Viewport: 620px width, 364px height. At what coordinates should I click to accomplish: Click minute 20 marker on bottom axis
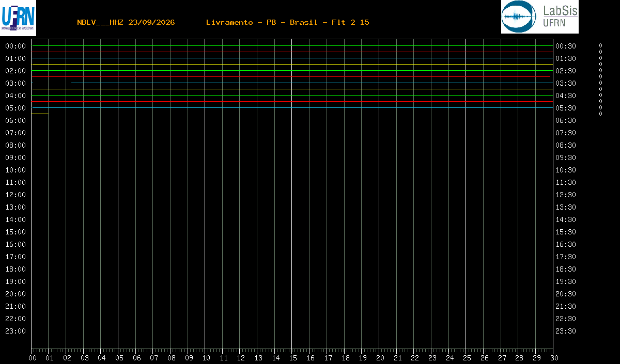381,358
